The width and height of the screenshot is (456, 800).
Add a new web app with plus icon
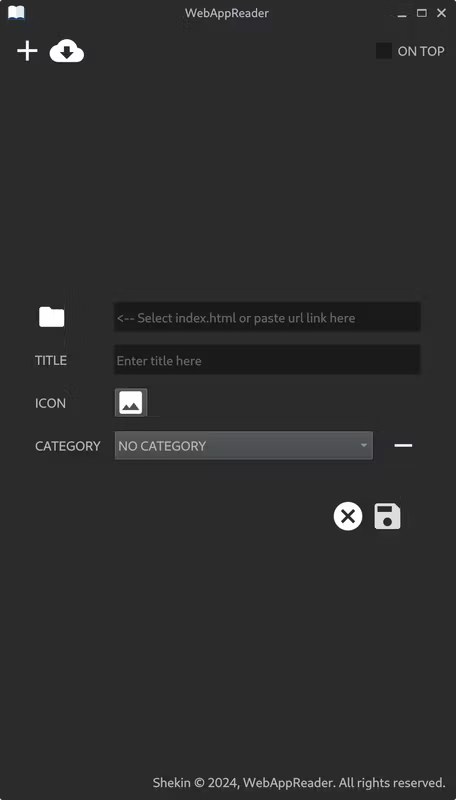click(27, 52)
